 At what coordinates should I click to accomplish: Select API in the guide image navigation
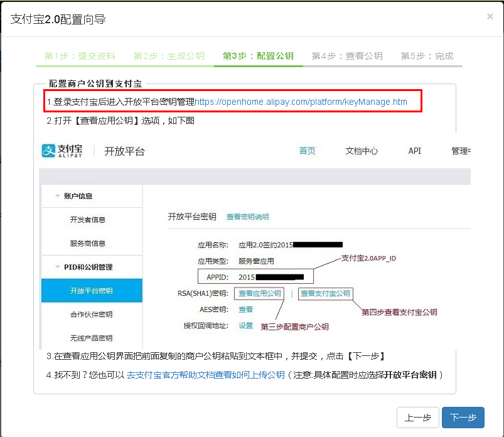pos(415,151)
